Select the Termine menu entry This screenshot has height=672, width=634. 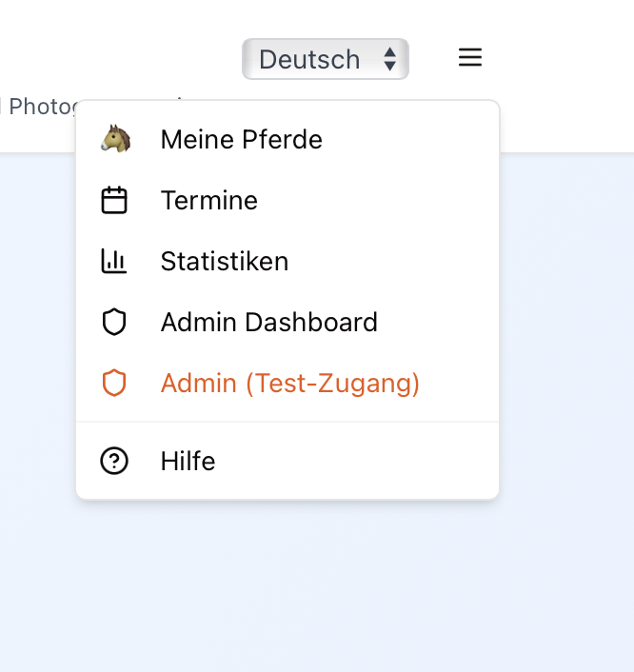(209, 201)
